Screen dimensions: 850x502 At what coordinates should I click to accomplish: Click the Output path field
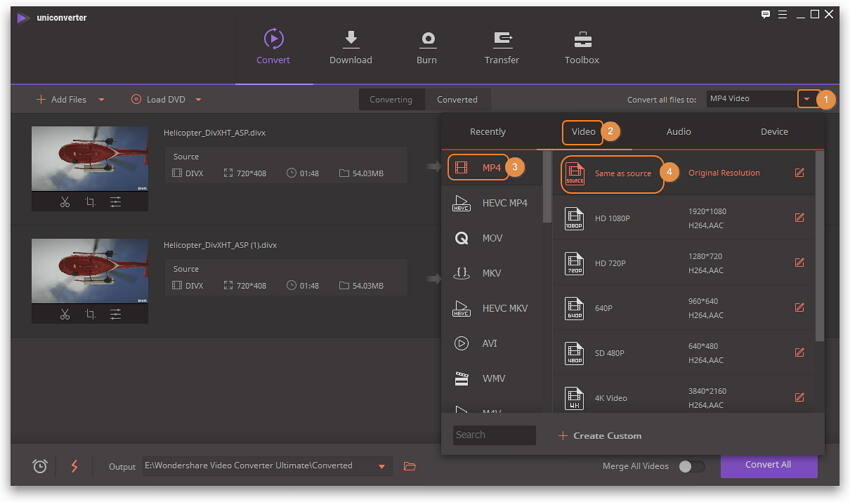click(x=259, y=466)
